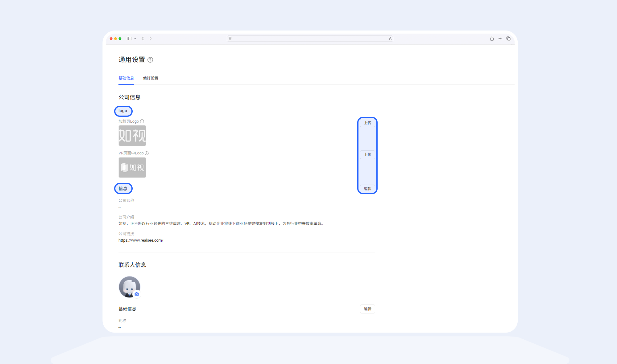Click the reload icon in the address bar
The width and height of the screenshot is (617, 364).
[x=390, y=39]
